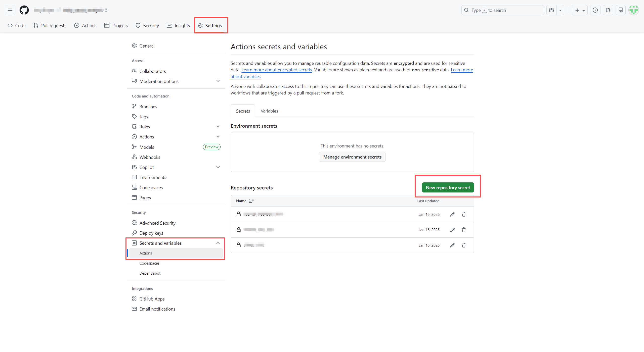Click Manage environment secrets button

pyautogui.click(x=352, y=157)
